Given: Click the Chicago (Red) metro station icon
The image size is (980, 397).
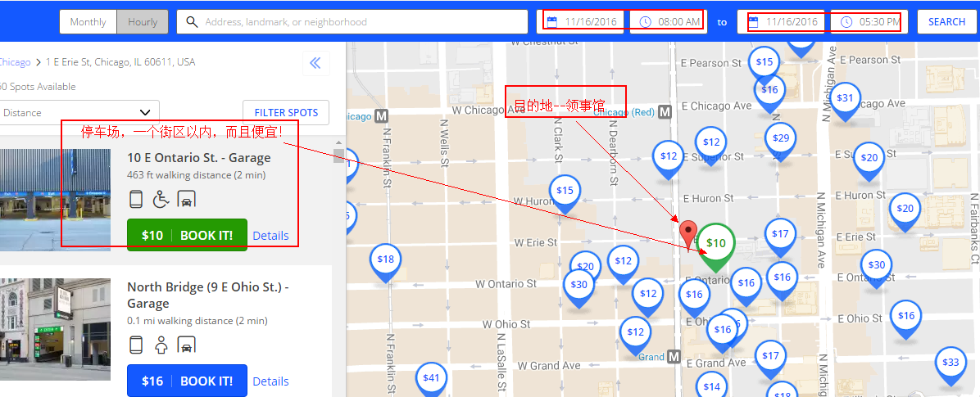Looking at the screenshot, I should [x=665, y=112].
